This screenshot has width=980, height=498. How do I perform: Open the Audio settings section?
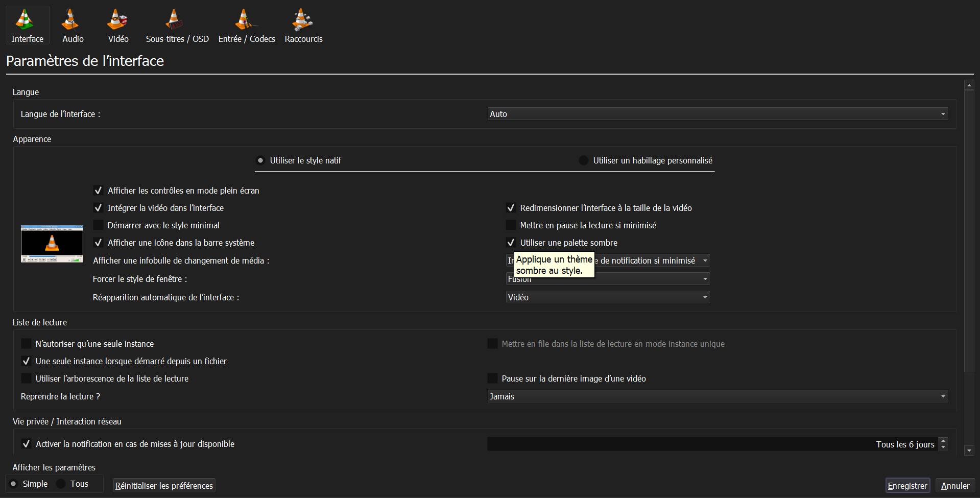click(x=72, y=25)
